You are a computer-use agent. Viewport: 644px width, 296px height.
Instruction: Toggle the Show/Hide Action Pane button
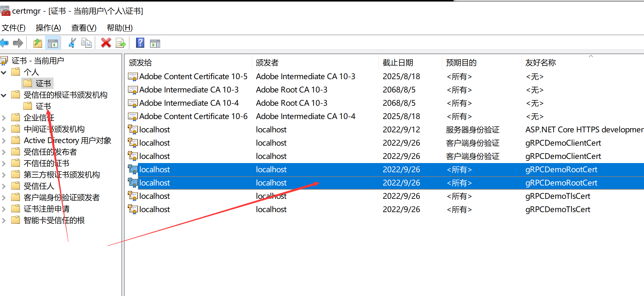155,43
